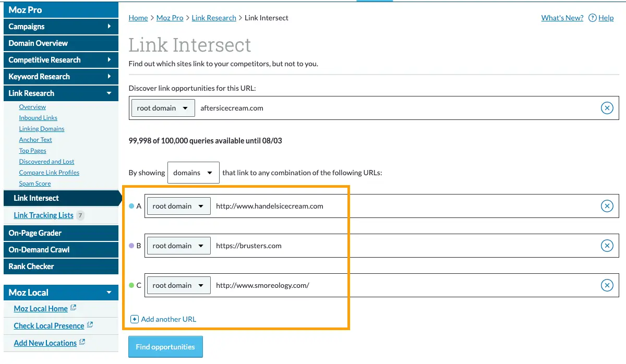
Task: Remove the brusters.com URL with its X icon
Action: [607, 245]
